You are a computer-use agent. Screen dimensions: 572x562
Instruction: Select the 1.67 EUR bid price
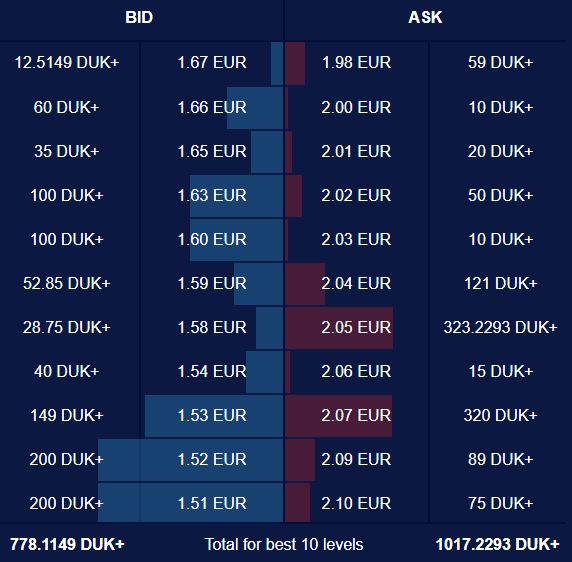[212, 62]
